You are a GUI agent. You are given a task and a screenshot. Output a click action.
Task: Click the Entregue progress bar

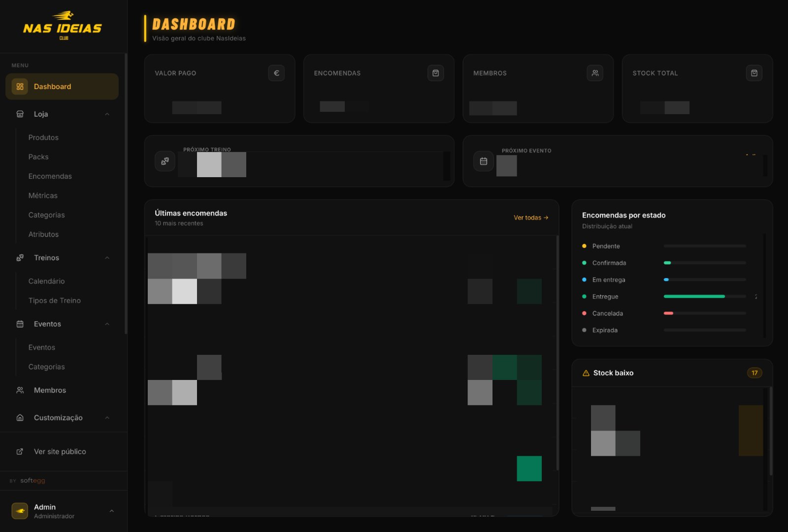[705, 296]
